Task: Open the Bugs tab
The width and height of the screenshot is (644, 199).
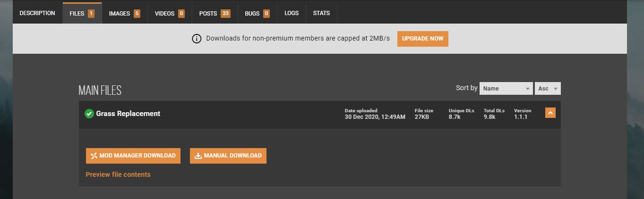Action: pos(257,13)
